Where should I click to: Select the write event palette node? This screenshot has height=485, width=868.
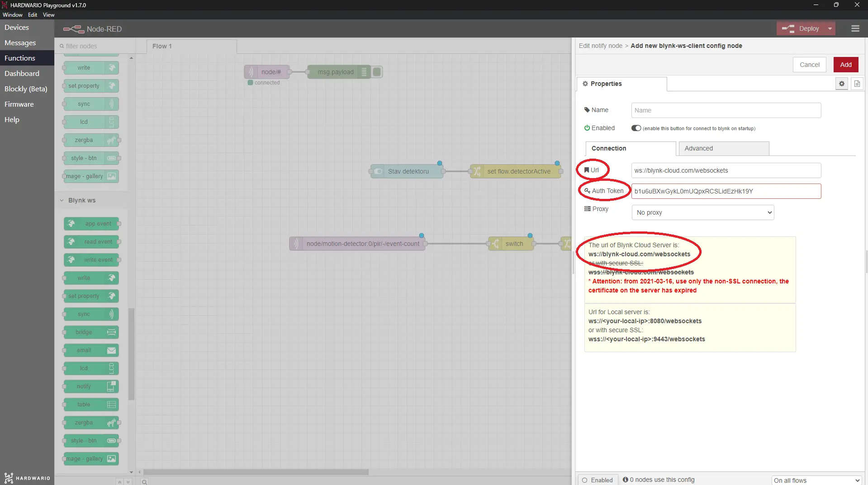pos(91,260)
